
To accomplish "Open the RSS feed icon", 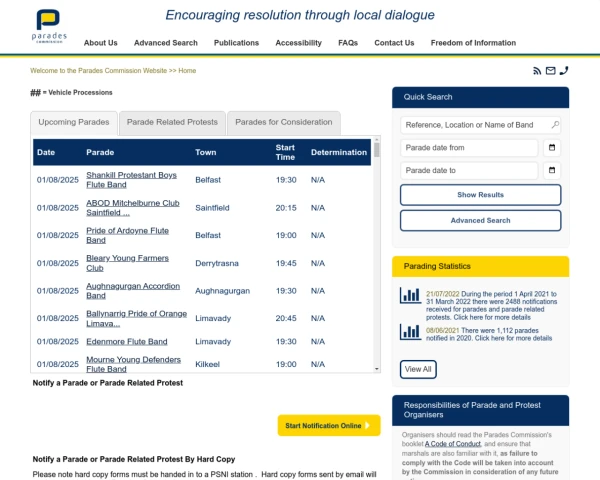I will tap(537, 71).
